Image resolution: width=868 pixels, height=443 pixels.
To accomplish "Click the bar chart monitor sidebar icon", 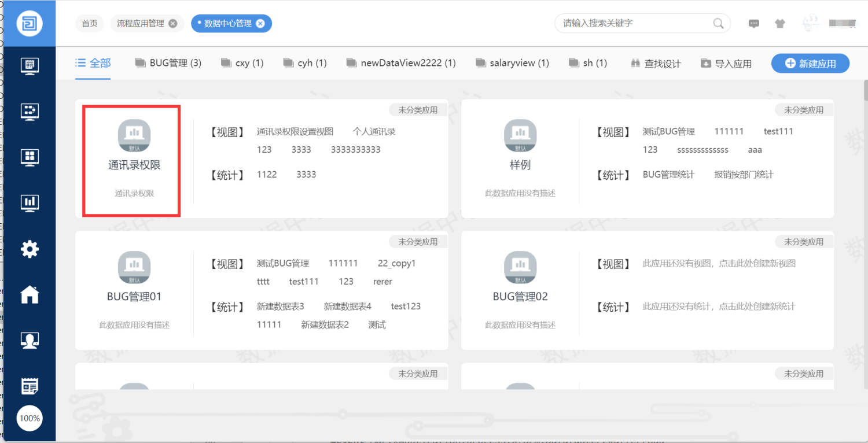I will [30, 202].
